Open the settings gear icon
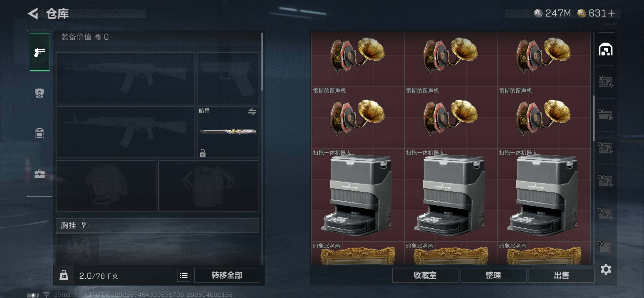The height and width of the screenshot is (298, 644). tap(606, 270)
